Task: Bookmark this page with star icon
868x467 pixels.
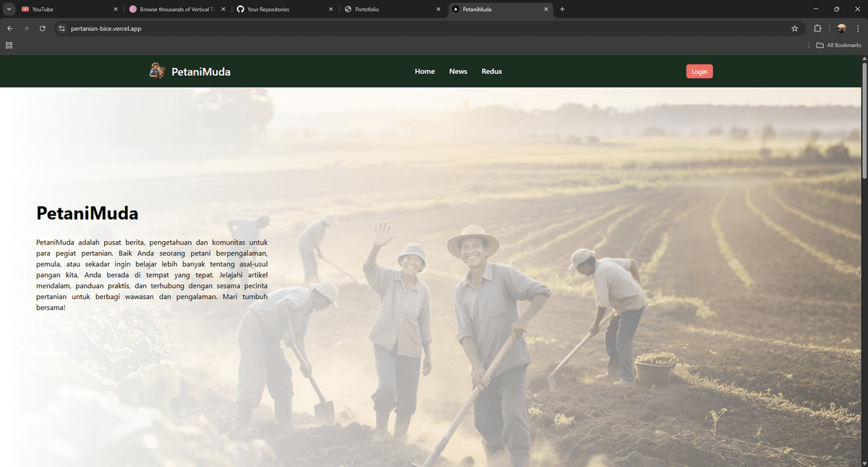Action: 795,28
